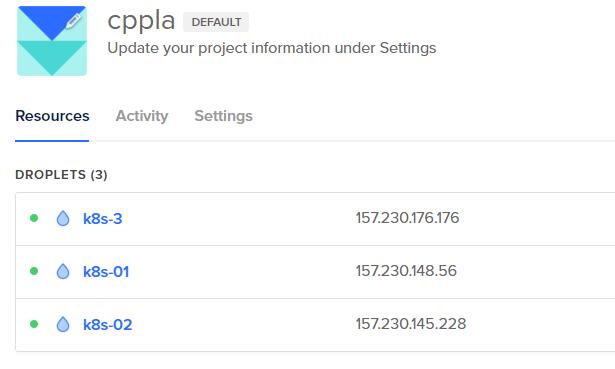Click the green status dot for k8s-01
The height and width of the screenshot is (369, 615).
pyautogui.click(x=34, y=271)
